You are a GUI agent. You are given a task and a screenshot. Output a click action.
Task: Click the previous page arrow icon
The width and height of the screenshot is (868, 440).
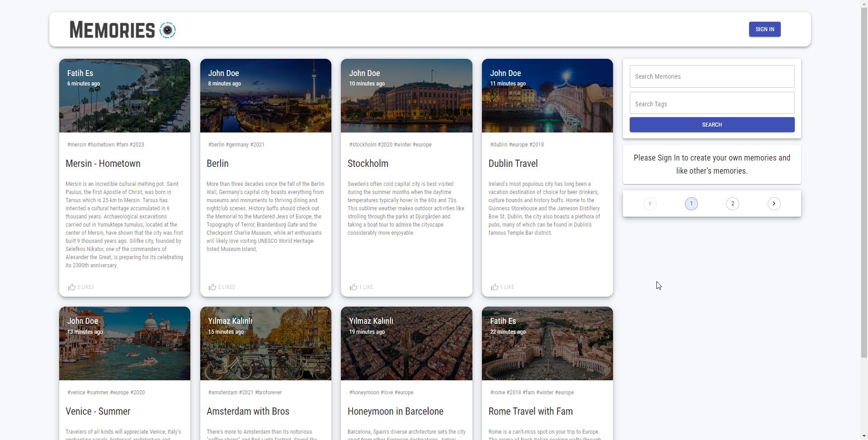click(650, 203)
